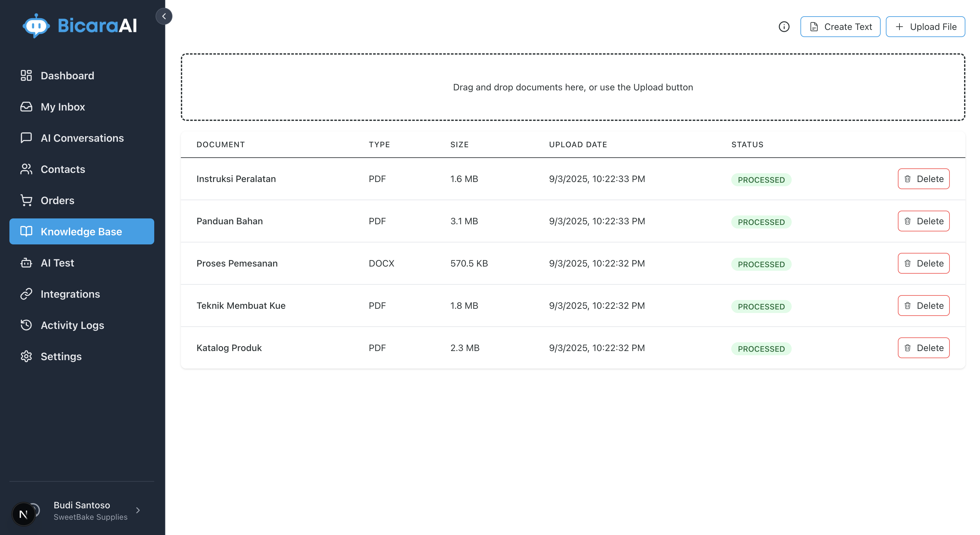
Task: Click the Contacts people icon
Action: 26,169
